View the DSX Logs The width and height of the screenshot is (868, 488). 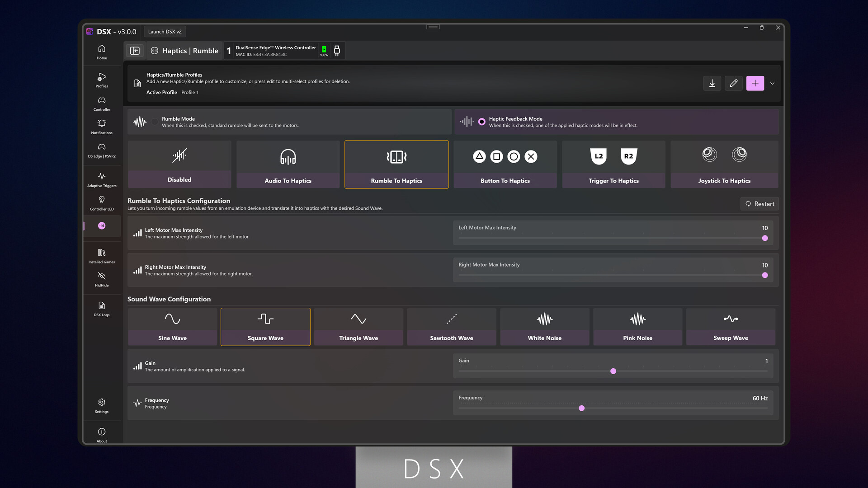click(x=101, y=308)
